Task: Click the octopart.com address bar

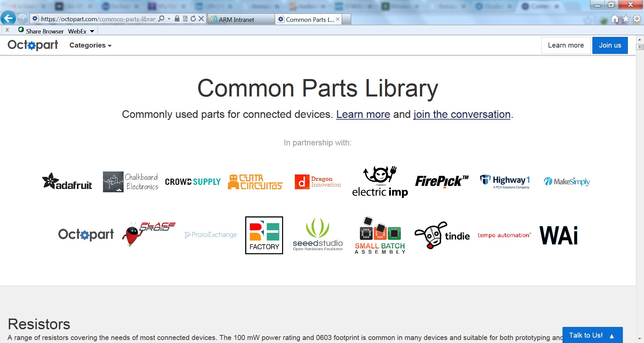Action: (x=98, y=19)
